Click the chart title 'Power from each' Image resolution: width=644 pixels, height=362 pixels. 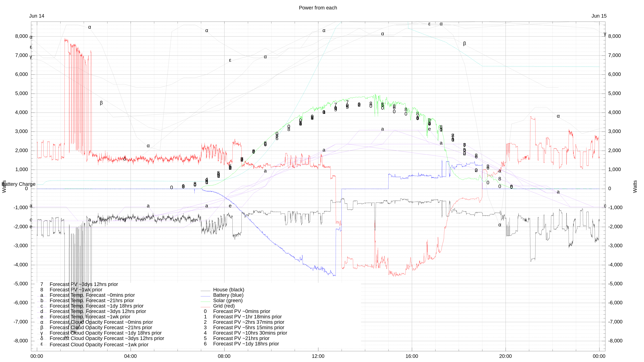click(x=318, y=8)
